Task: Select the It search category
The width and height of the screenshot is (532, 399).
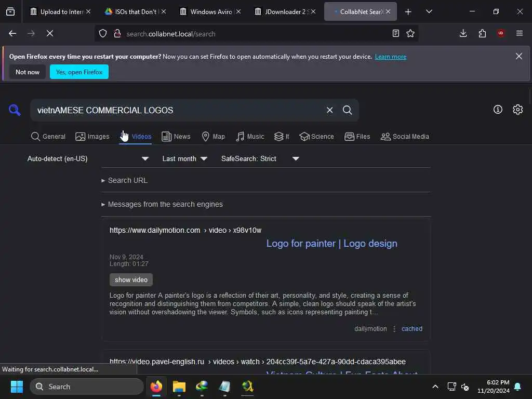Action: (x=282, y=137)
